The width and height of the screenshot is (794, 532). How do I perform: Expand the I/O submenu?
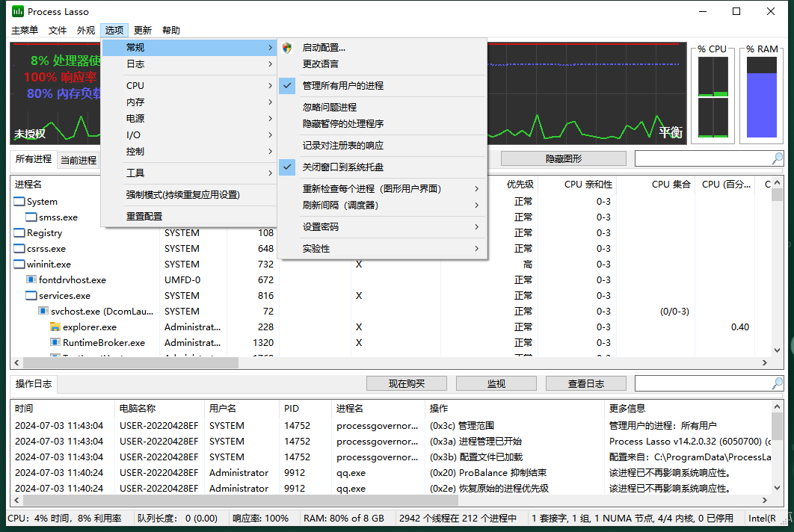click(x=189, y=135)
